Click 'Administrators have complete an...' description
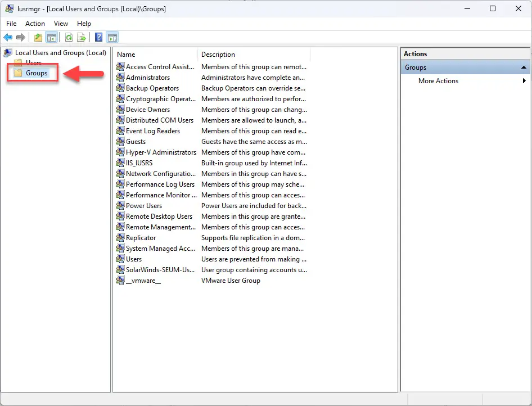The image size is (532, 406). point(253,78)
